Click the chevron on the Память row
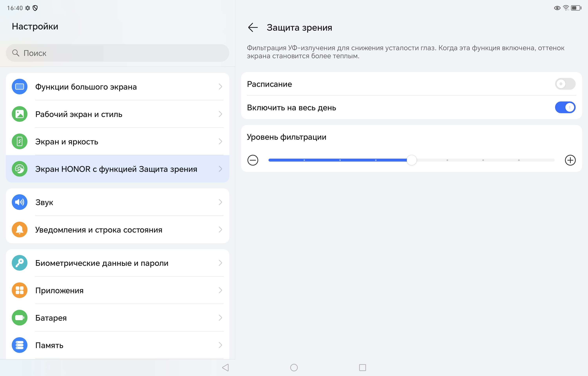Image resolution: width=588 pixels, height=376 pixels. click(x=220, y=345)
